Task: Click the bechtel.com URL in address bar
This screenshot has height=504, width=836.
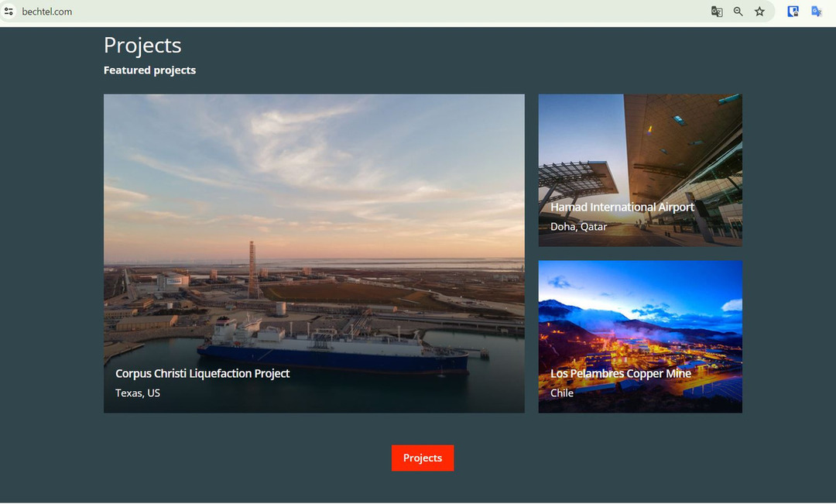Action: click(x=47, y=12)
